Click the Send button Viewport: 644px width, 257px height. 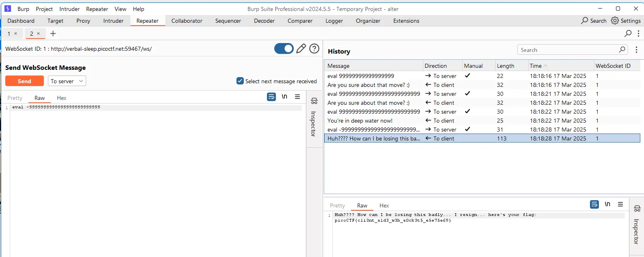24,81
